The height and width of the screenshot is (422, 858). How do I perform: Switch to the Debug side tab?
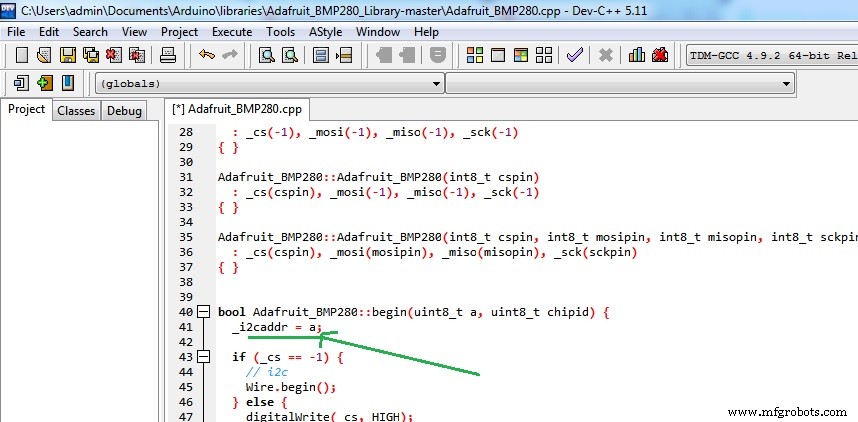coord(124,111)
